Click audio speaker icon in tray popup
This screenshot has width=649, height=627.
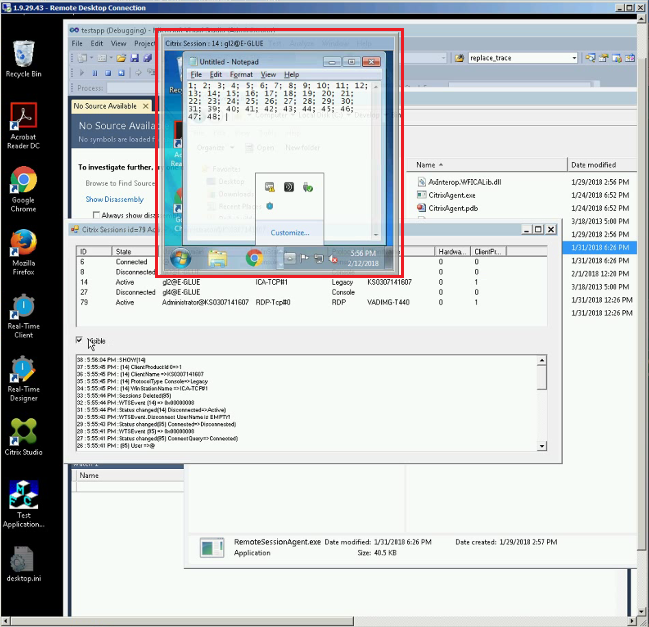(288, 187)
